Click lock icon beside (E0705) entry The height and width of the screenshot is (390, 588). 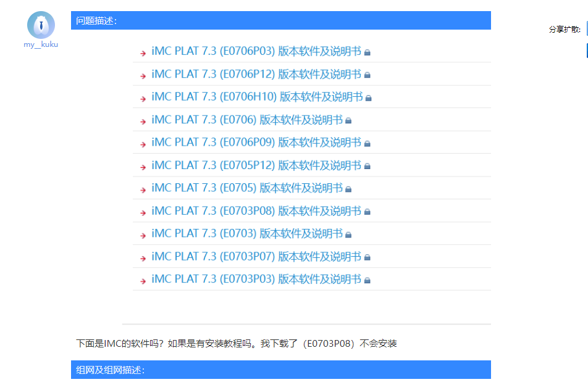(348, 189)
